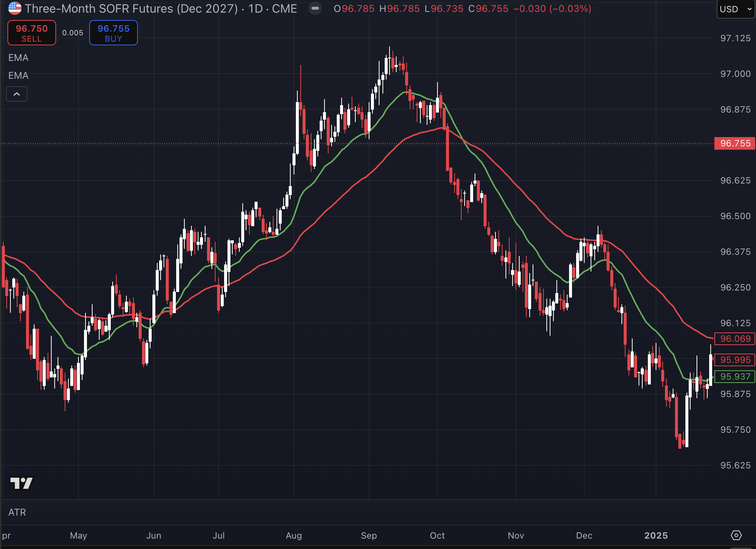This screenshot has height=549, width=756.
Task: Open chart settings hexagon gear icon
Action: 736,535
